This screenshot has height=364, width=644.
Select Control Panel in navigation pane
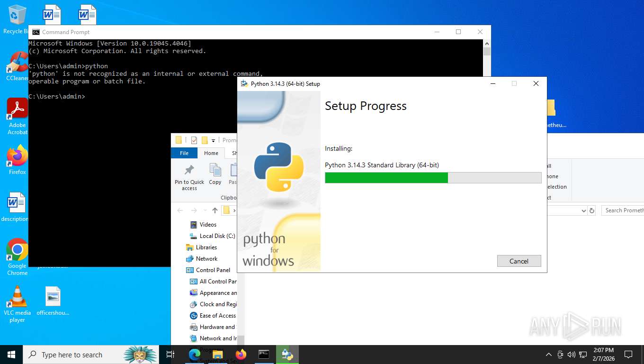[x=213, y=270]
